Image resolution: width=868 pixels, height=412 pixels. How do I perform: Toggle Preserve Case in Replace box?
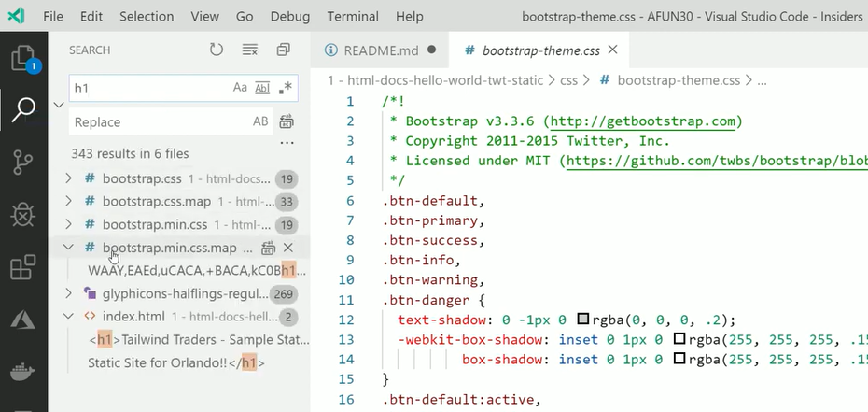(260, 121)
